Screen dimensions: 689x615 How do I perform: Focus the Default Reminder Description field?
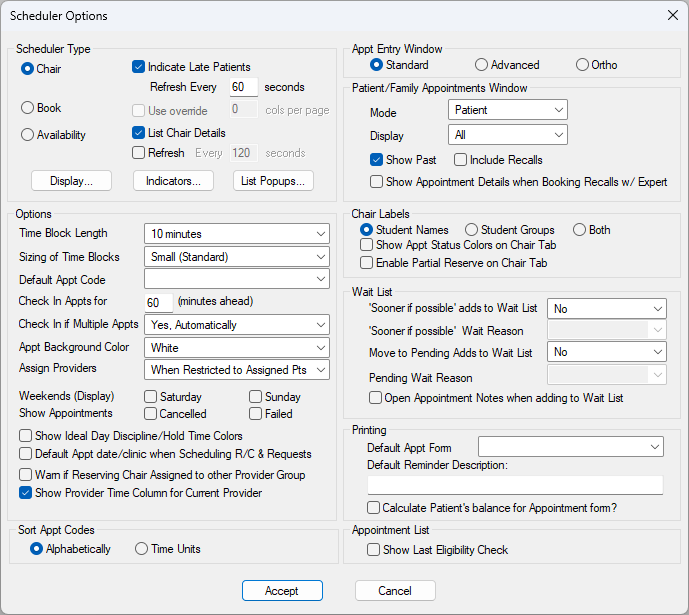(515, 485)
